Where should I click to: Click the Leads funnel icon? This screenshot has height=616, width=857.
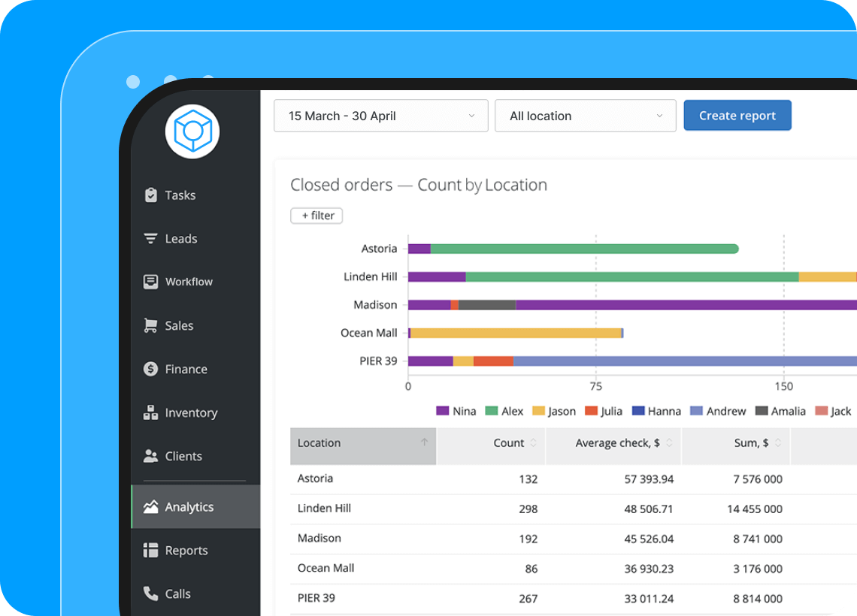(x=150, y=239)
